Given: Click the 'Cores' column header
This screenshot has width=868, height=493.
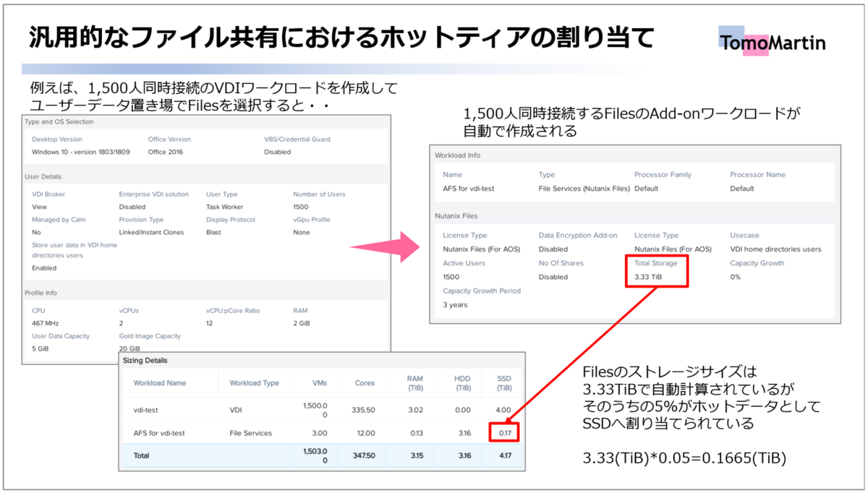Looking at the screenshot, I should point(365,383).
